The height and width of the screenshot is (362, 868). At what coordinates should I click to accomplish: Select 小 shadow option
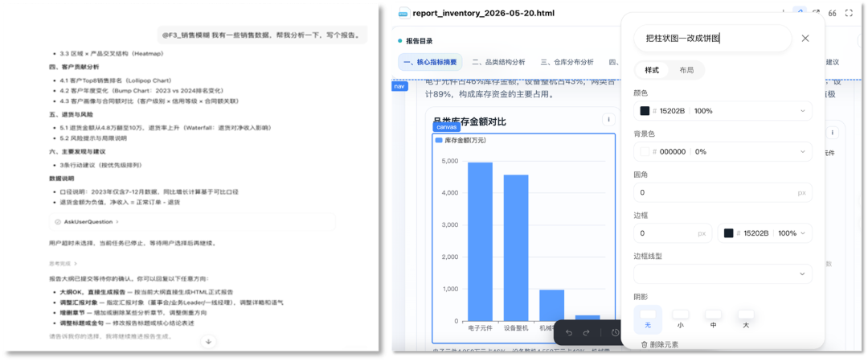(x=681, y=319)
